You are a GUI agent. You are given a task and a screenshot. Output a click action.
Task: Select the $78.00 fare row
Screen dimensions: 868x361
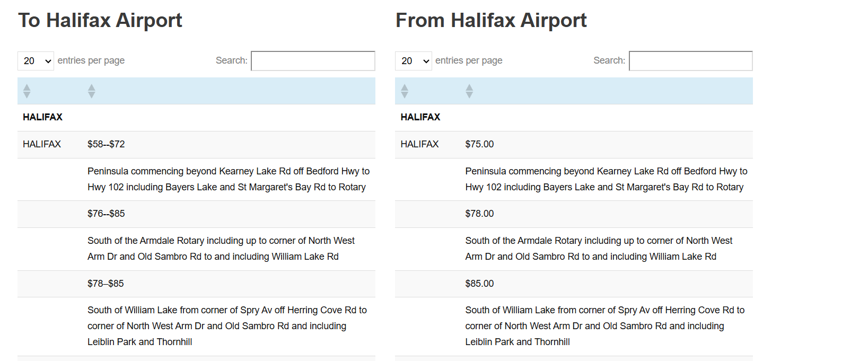click(479, 214)
